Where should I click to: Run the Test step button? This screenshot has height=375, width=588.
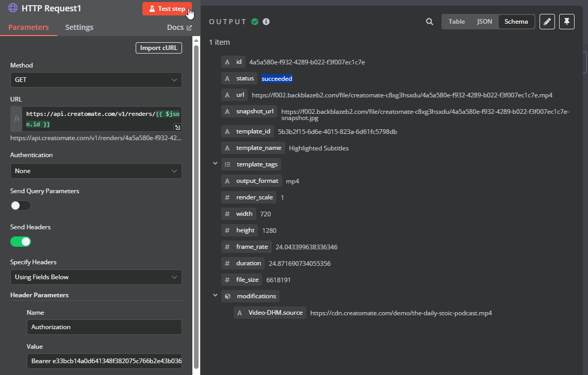coord(167,9)
